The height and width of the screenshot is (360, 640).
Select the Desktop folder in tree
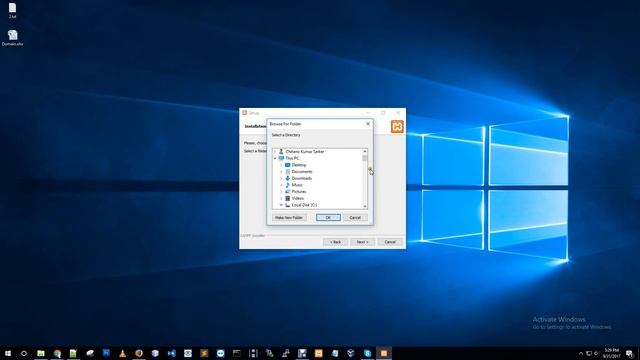click(x=299, y=165)
